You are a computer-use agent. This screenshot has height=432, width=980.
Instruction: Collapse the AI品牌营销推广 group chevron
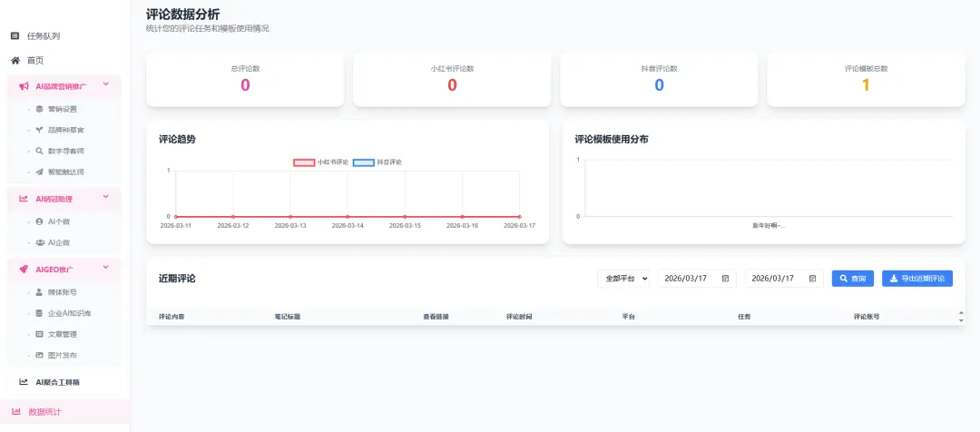(105, 83)
